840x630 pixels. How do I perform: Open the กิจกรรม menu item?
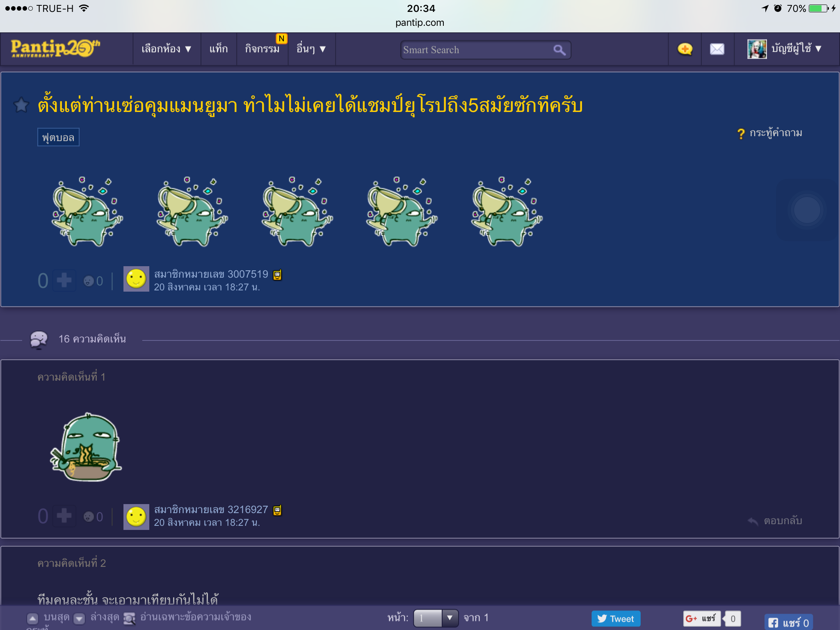pyautogui.click(x=262, y=49)
